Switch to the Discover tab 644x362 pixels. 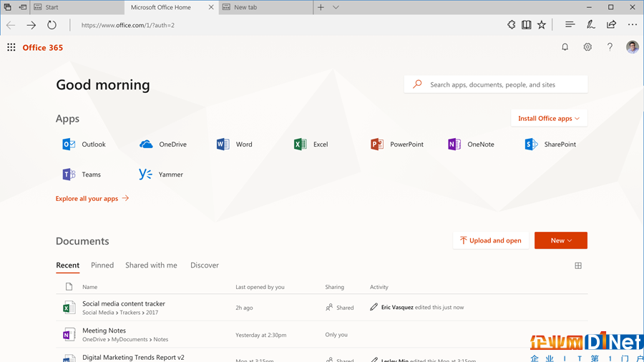click(205, 265)
